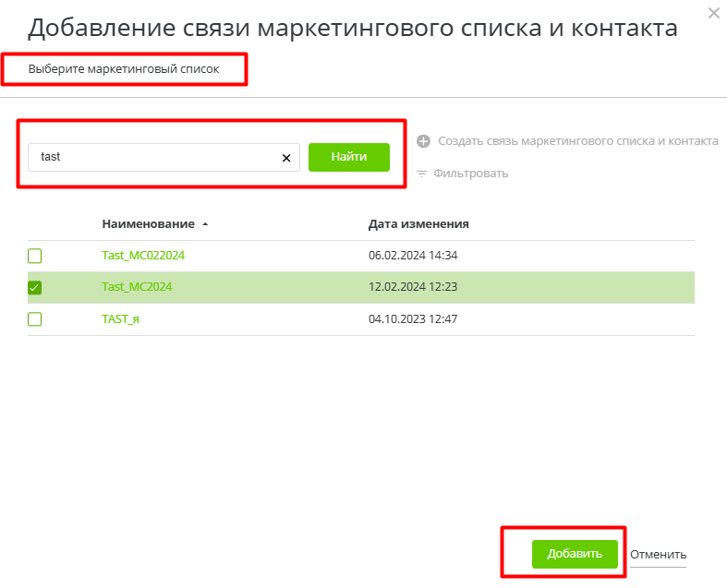Close the dialog with the top-right X
Viewport: 727px width, 588px height.
pyautogui.click(x=712, y=13)
